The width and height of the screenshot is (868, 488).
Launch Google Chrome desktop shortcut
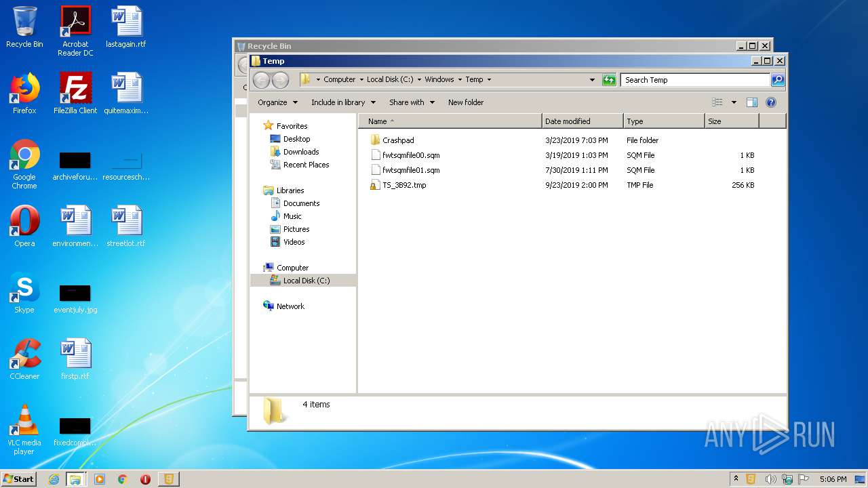[24, 164]
